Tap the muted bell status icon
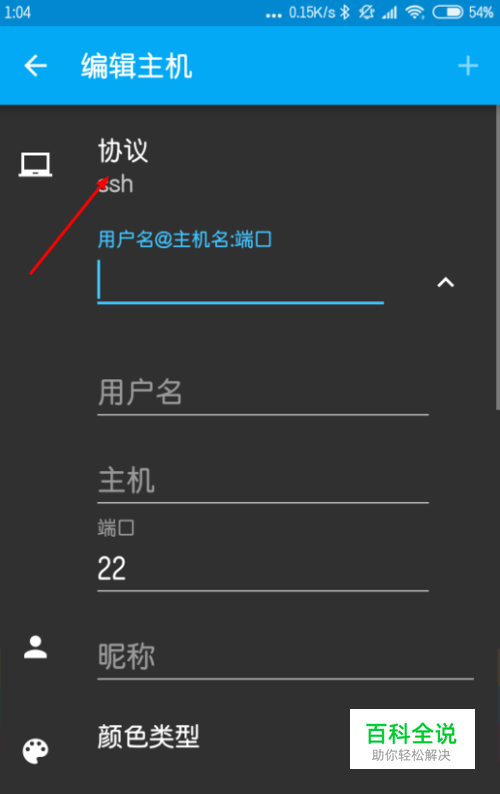This screenshot has height=794, width=500. pos(366,12)
